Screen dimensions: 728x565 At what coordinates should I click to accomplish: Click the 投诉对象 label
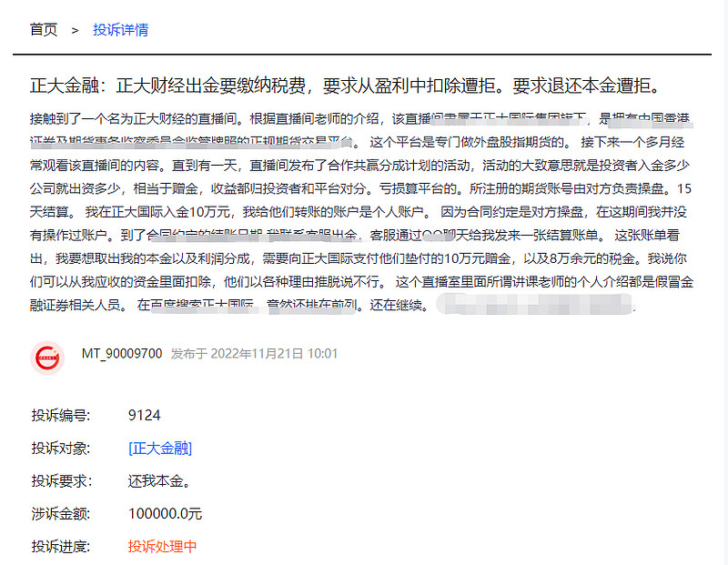click(x=61, y=448)
